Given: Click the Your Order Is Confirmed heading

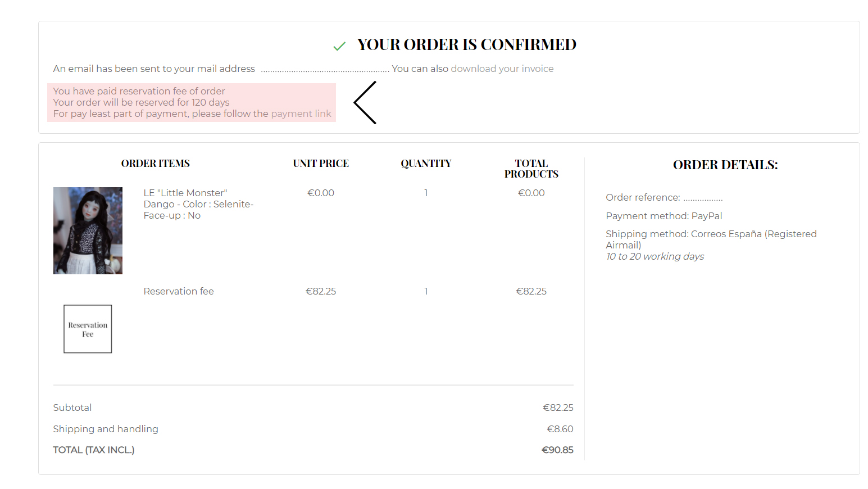Looking at the screenshot, I should [466, 44].
